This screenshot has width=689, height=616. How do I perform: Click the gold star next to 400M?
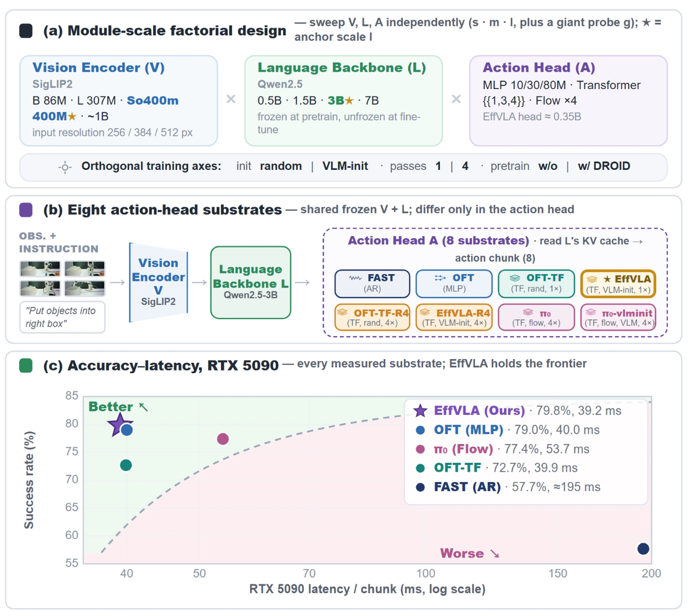pyautogui.click(x=72, y=116)
